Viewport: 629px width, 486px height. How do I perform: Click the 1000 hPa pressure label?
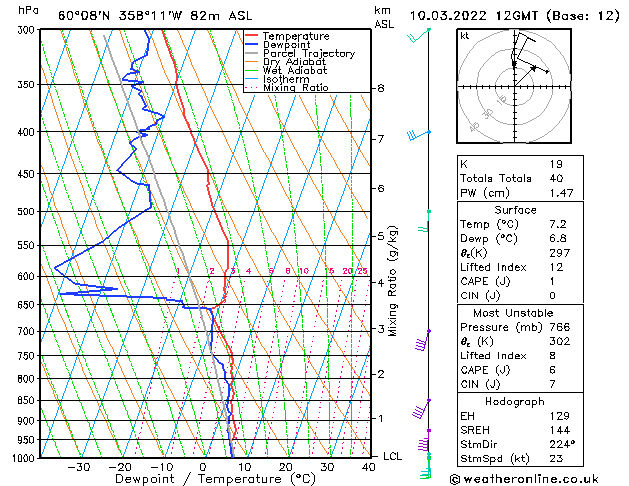26,458
